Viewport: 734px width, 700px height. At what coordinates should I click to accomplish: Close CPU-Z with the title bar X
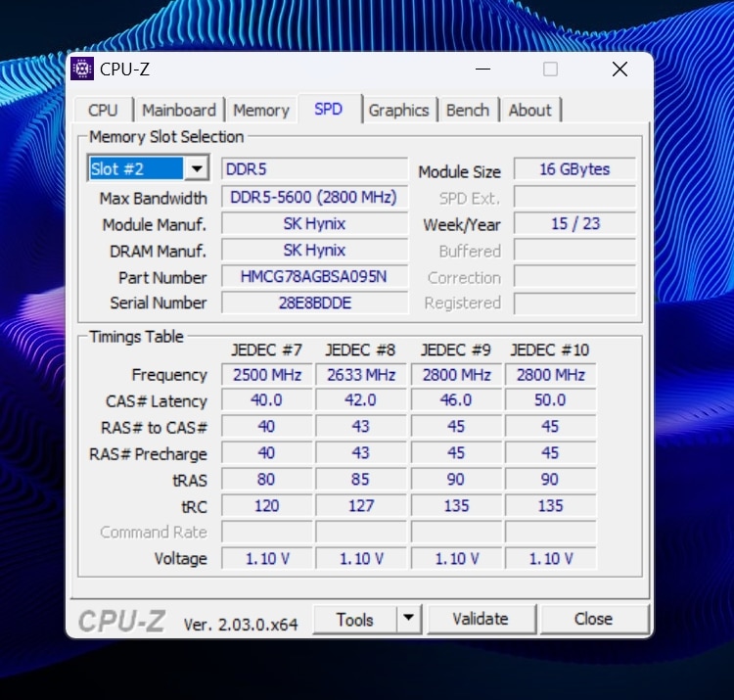pyautogui.click(x=619, y=70)
